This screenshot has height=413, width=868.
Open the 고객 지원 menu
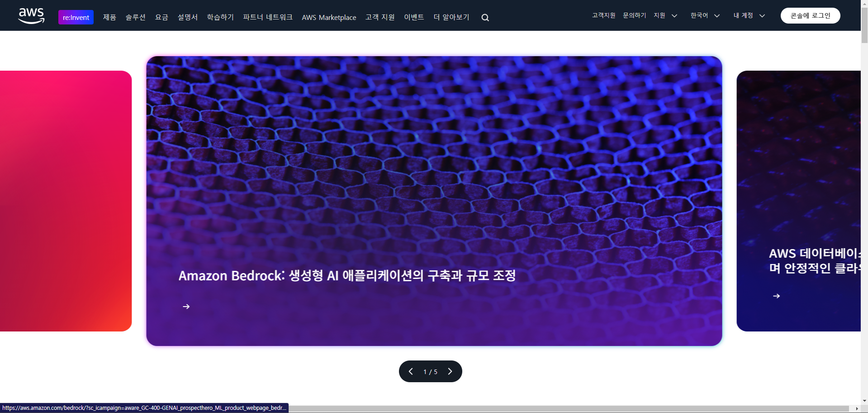coord(380,17)
